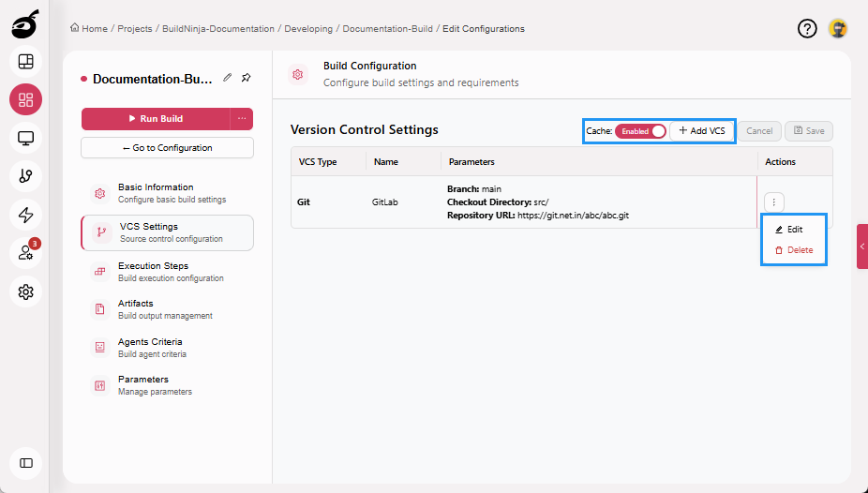Pin the Documentation-Build configuration

(x=247, y=78)
